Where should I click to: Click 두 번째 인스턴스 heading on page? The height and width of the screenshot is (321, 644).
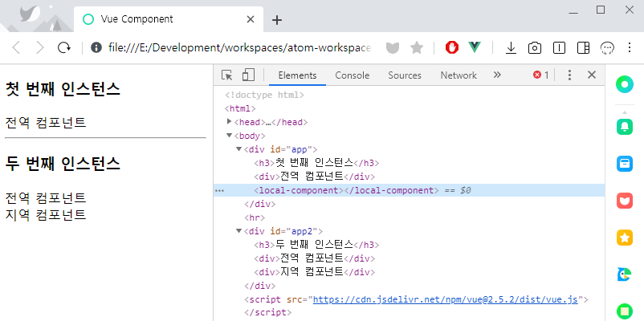[63, 164]
